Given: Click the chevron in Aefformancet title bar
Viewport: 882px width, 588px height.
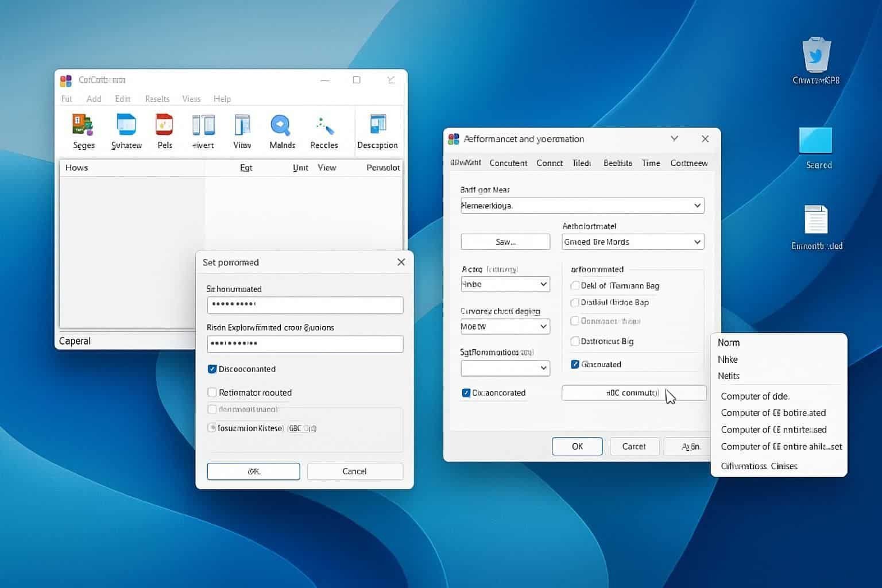Looking at the screenshot, I should coord(675,139).
